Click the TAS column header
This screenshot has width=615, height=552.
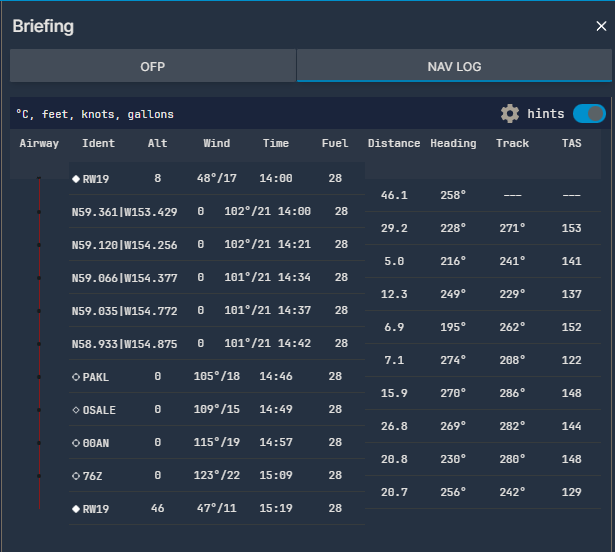[571, 144]
